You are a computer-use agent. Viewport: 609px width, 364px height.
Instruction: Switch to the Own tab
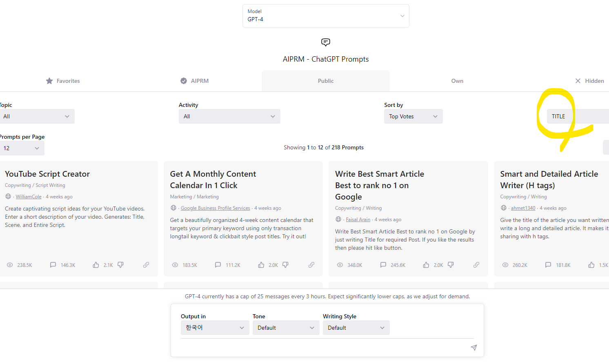pos(457,81)
